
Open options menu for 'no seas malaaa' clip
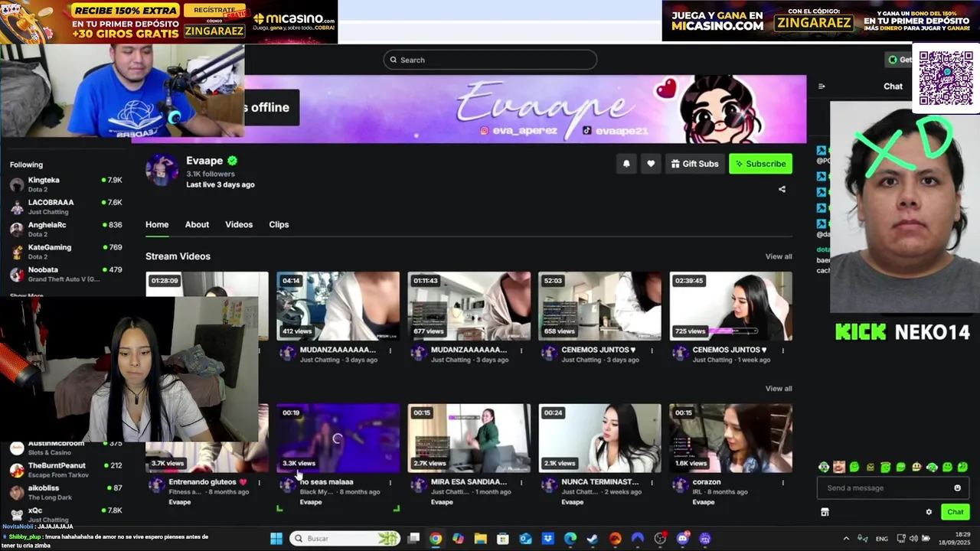[x=390, y=482]
